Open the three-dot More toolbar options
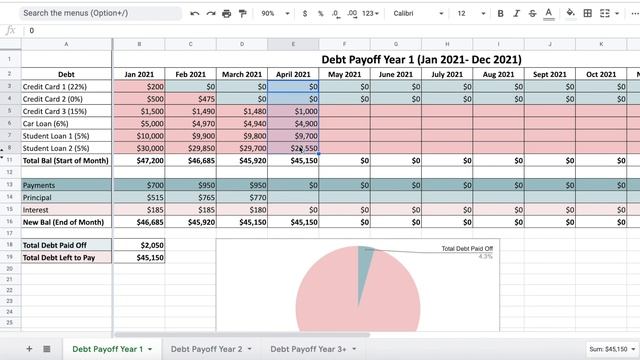Image resolution: width=640 pixels, height=360 pixels. [635, 13]
